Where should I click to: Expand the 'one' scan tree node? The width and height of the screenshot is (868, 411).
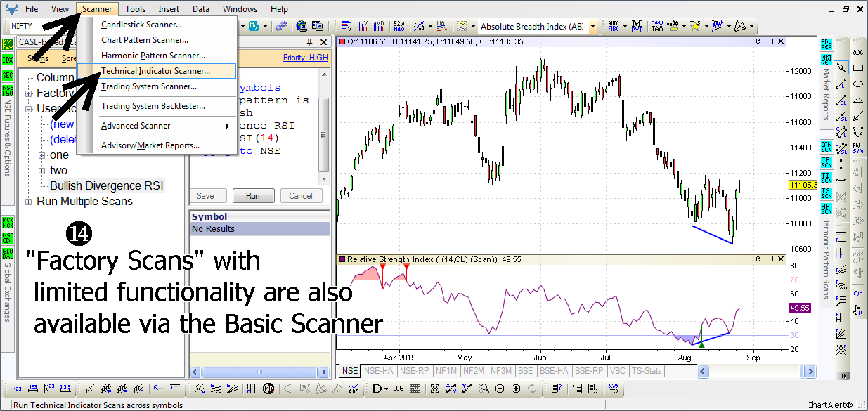[42, 155]
